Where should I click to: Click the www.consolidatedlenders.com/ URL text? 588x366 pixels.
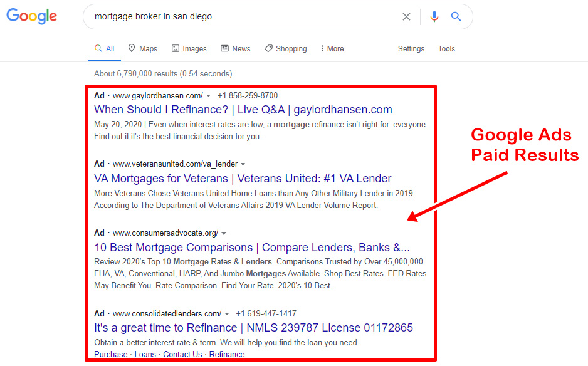pos(167,313)
